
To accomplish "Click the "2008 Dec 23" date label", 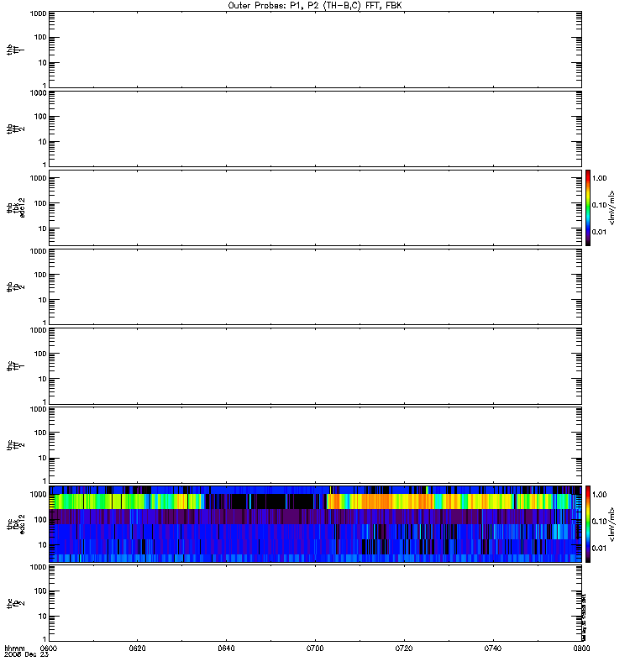I will (x=26, y=654).
